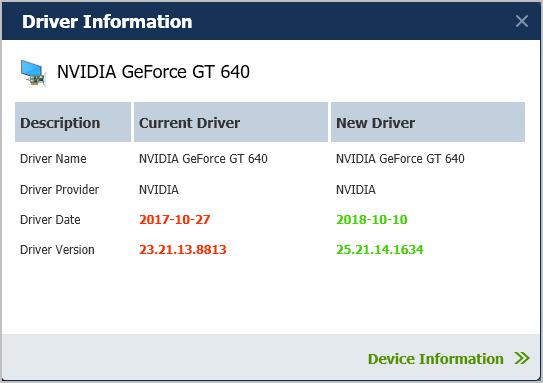Click the Driver Date row label

[x=50, y=220]
